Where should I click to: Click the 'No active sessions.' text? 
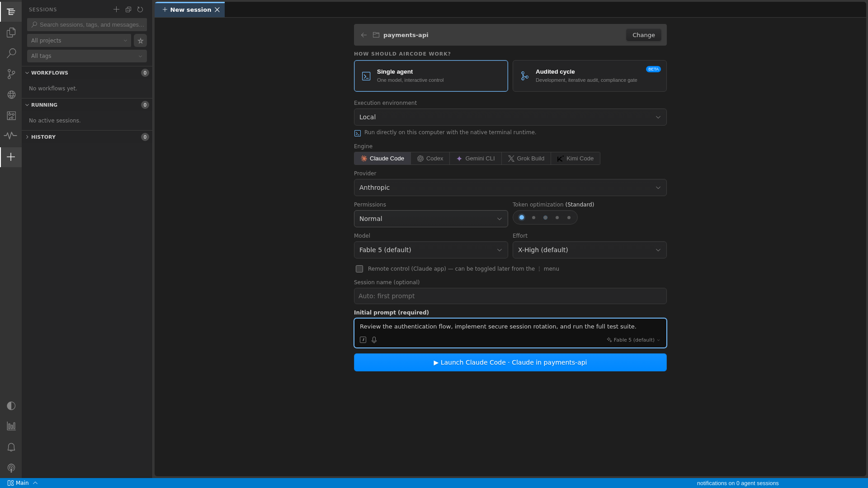pyautogui.click(x=55, y=121)
